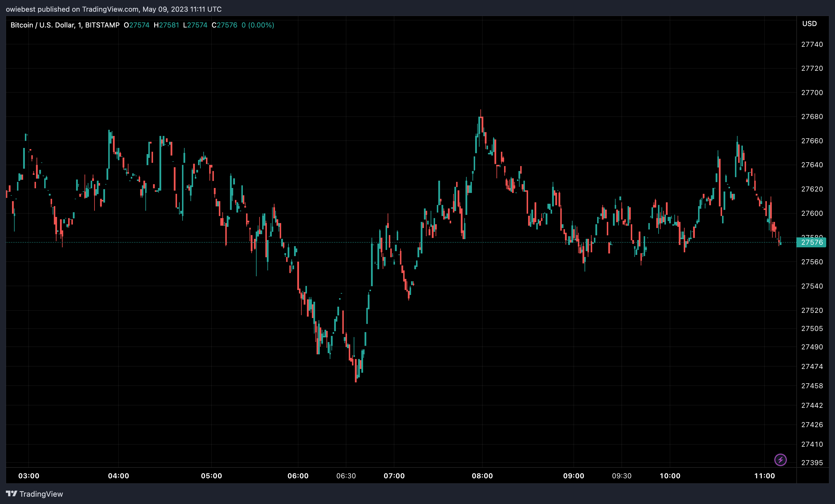Click the lightning bolt quick-action icon

(780, 460)
